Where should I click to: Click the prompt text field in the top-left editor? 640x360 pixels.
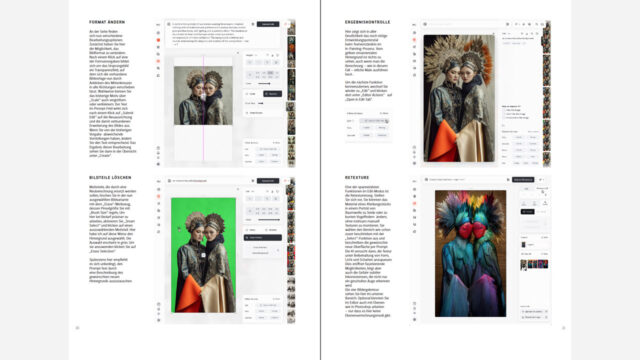(210, 33)
